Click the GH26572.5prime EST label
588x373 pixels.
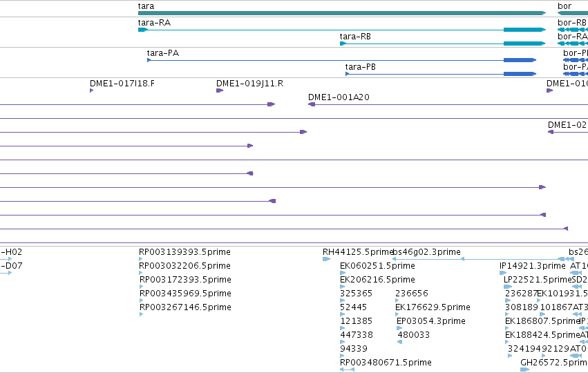[x=553, y=363]
